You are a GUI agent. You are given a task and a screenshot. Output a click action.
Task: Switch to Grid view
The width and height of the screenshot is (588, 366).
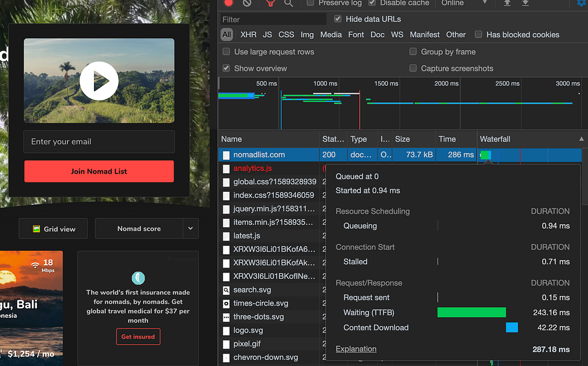coord(53,229)
